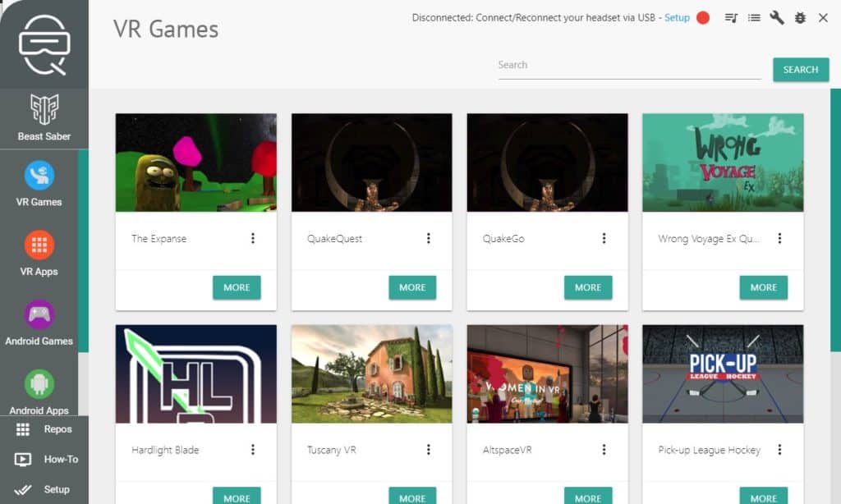This screenshot has width=841, height=504.
Task: Open options menu for The Expanse
Action: 253,238
